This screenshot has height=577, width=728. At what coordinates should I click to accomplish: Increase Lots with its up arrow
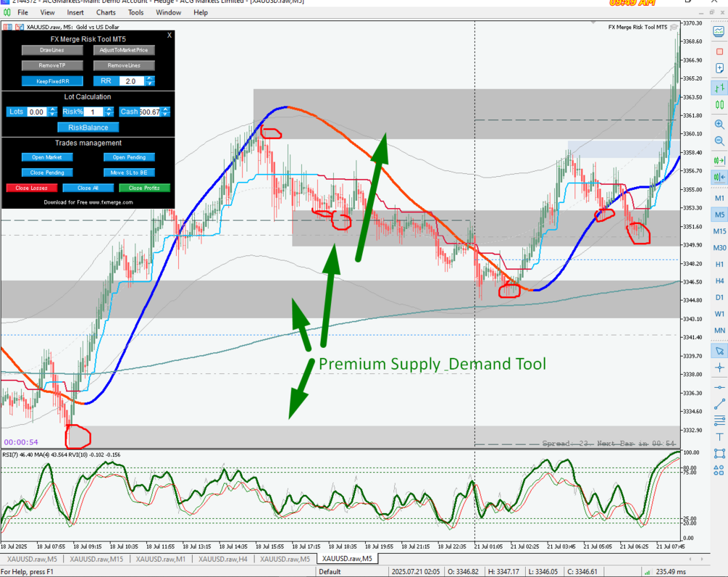point(52,109)
